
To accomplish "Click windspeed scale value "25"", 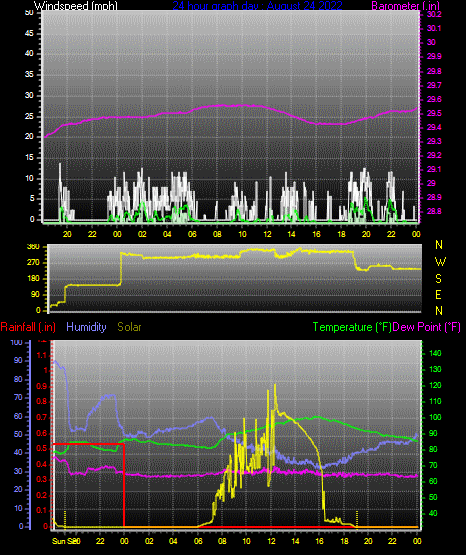I will 29,116.
